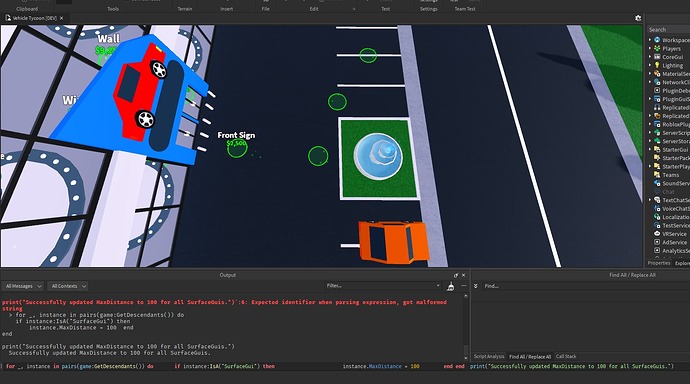Select the Workspace globe icon in Explorer
The height and width of the screenshot is (384, 690).
657,40
